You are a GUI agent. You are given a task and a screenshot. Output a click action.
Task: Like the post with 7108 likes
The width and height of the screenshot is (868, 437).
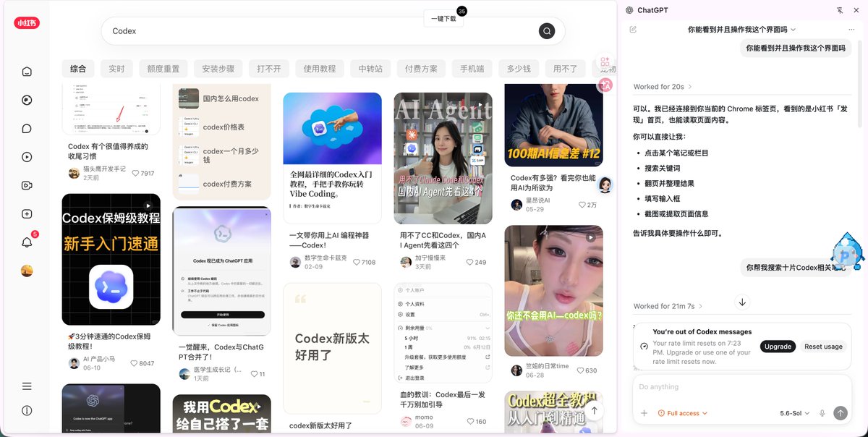tap(357, 262)
